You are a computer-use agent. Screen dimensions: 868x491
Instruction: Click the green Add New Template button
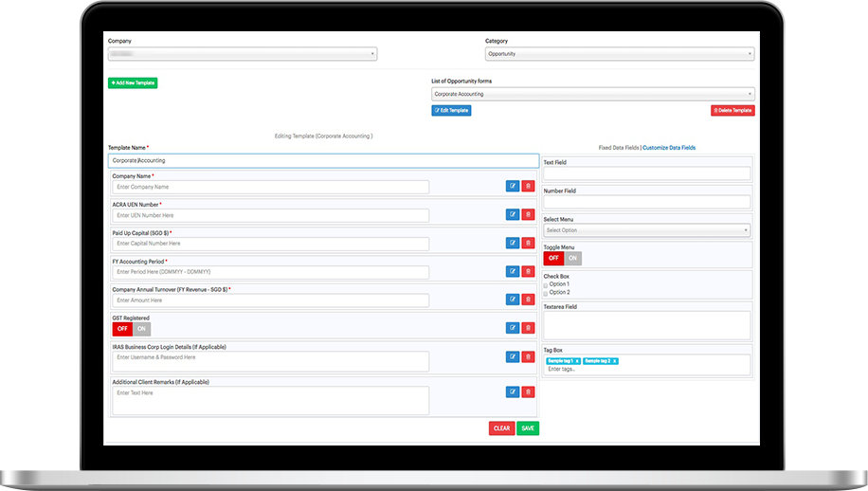133,83
